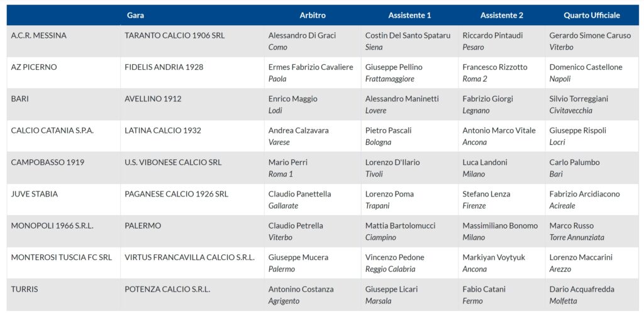This screenshot has height=318, width=644.
Task: Click the Assistente 2 column header
Action: 501,15
